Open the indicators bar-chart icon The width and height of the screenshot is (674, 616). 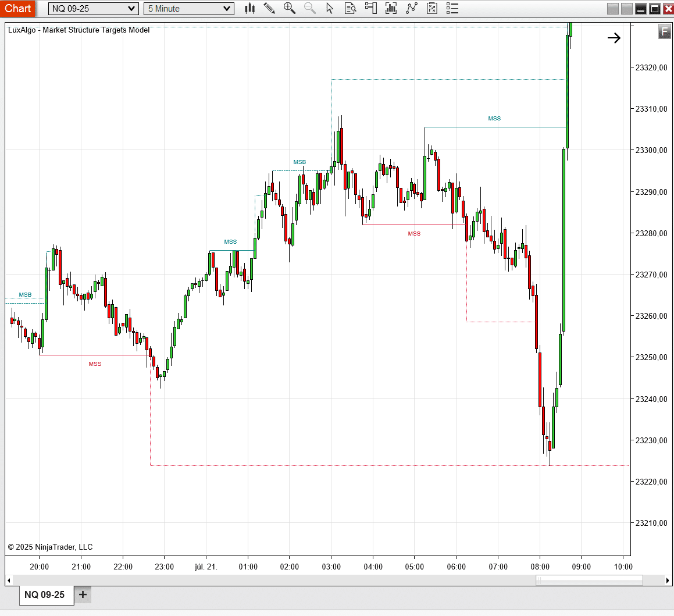pos(391,8)
